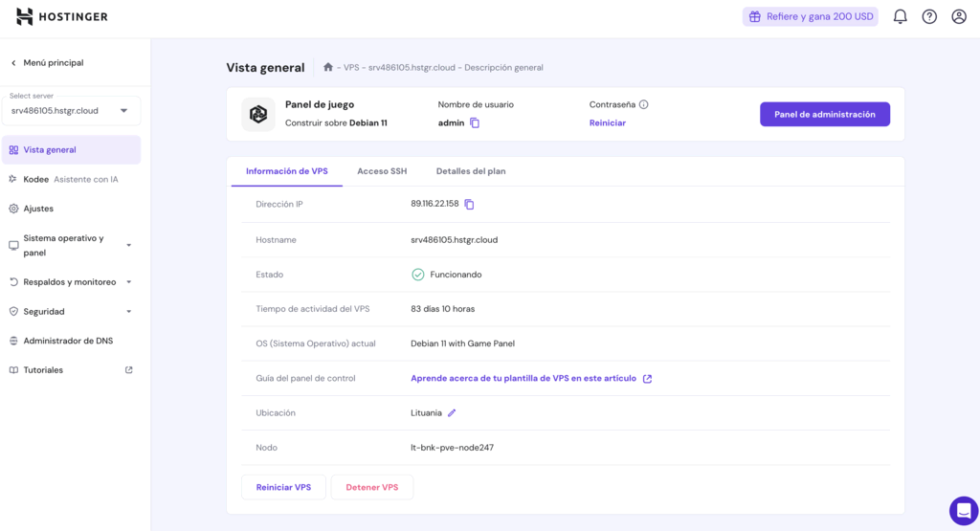Open the user profile icon

click(x=959, y=16)
